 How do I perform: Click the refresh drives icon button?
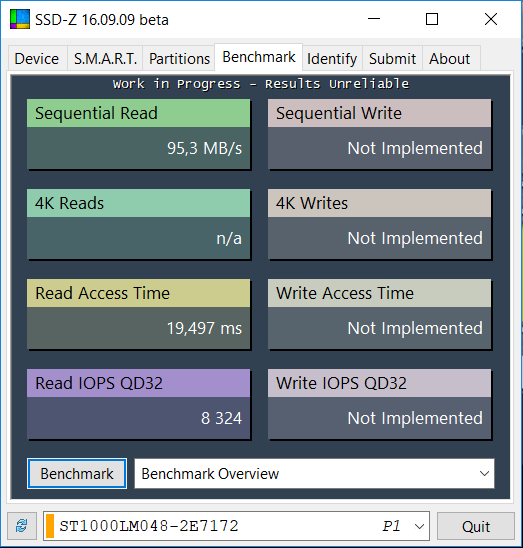click(x=22, y=526)
